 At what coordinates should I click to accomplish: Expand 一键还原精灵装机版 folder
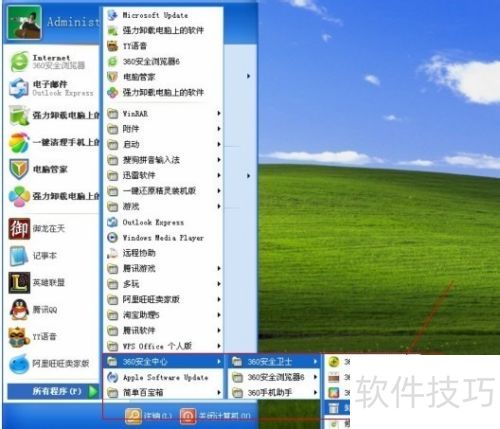[x=163, y=191]
